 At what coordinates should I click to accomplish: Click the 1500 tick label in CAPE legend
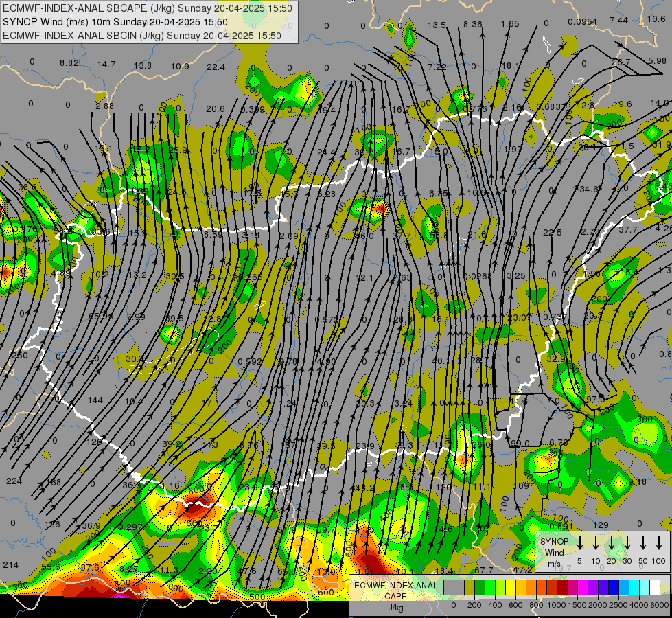tap(577, 605)
